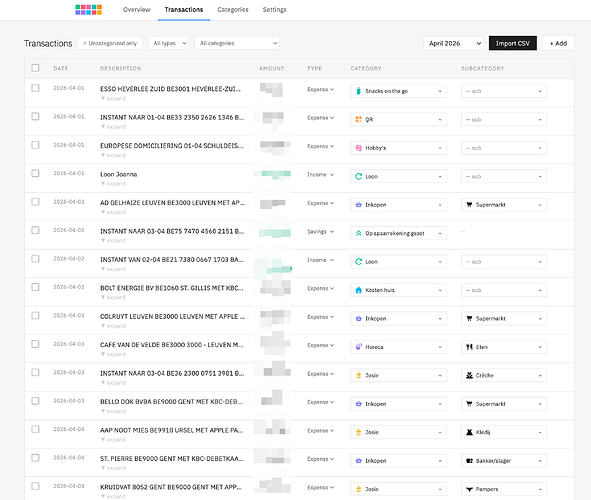Open the Categories tab

coord(233,10)
